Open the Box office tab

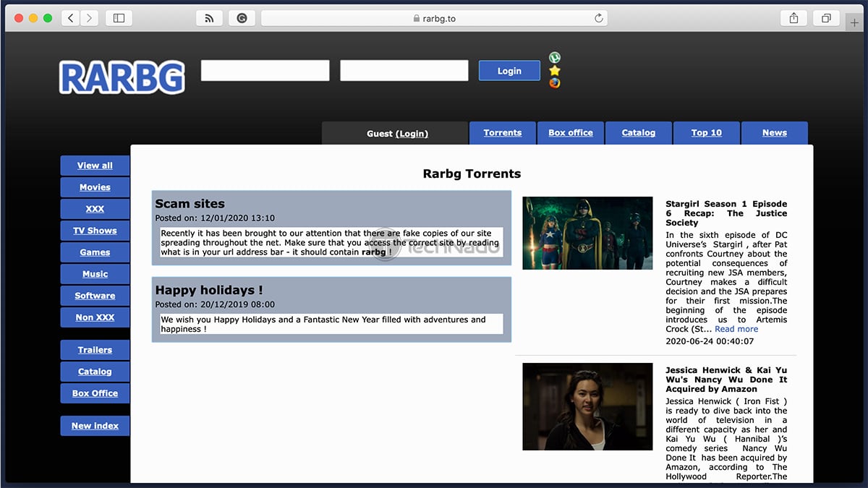571,133
